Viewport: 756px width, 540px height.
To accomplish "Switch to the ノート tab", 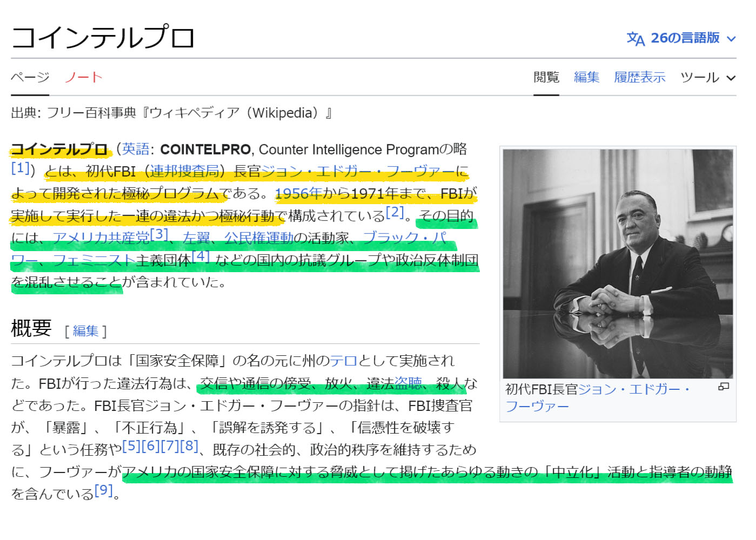I will tap(83, 77).
